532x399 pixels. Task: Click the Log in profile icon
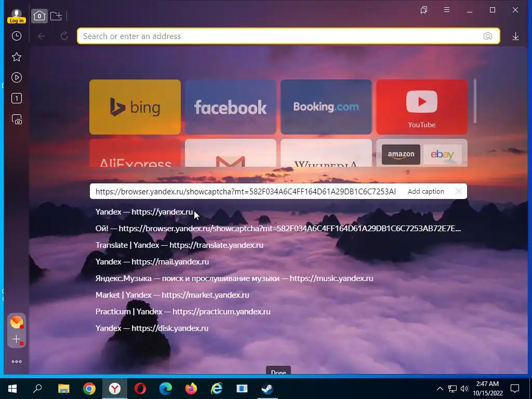[x=16, y=16]
